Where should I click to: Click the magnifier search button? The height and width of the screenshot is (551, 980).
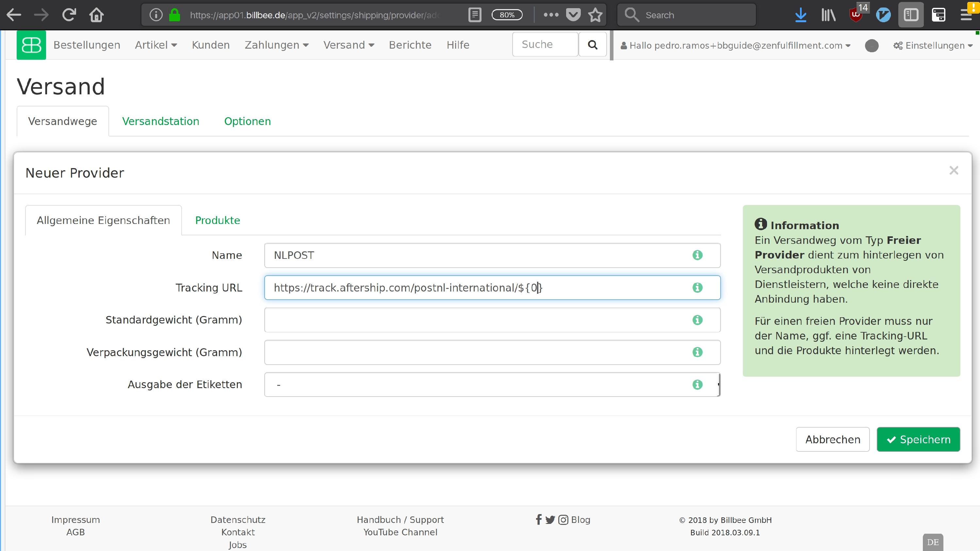(x=592, y=45)
